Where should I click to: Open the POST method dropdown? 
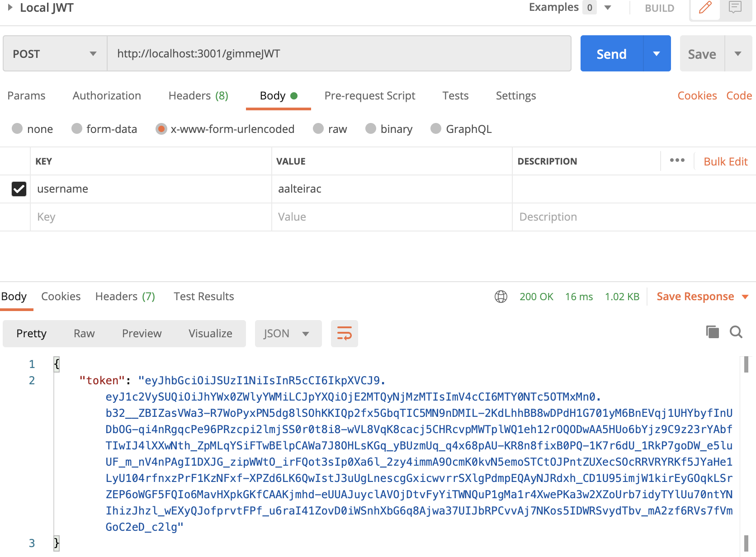[54, 53]
